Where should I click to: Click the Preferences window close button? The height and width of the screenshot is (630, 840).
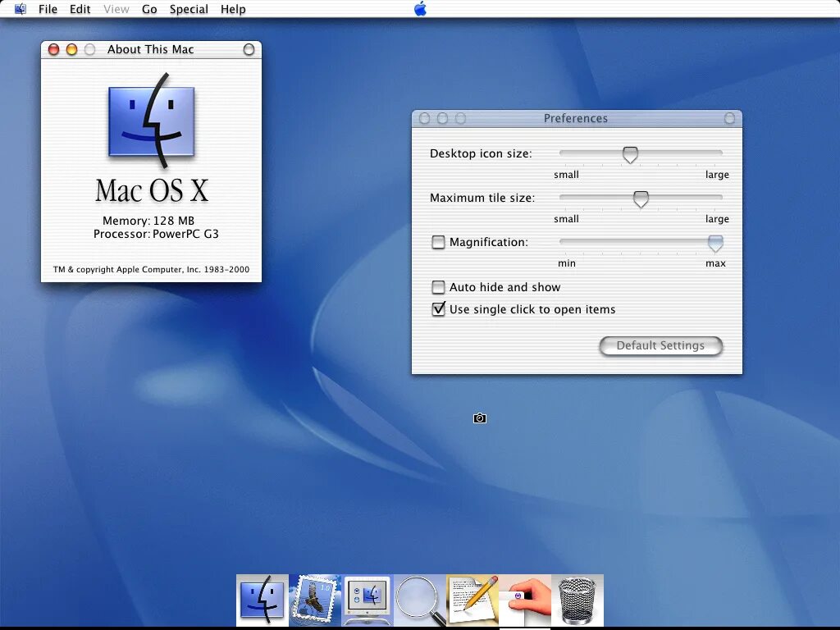(424, 118)
